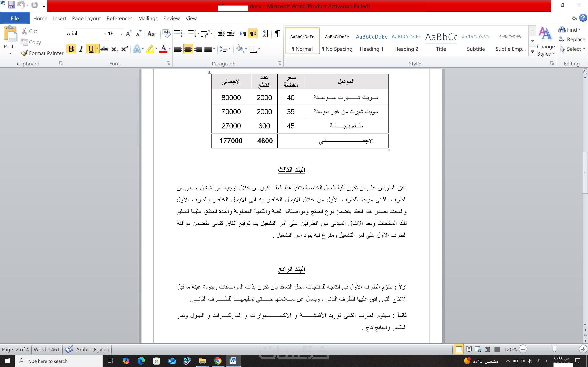Expand the Styles gallery more arrow
The width and height of the screenshot is (588, 367).
532,51
